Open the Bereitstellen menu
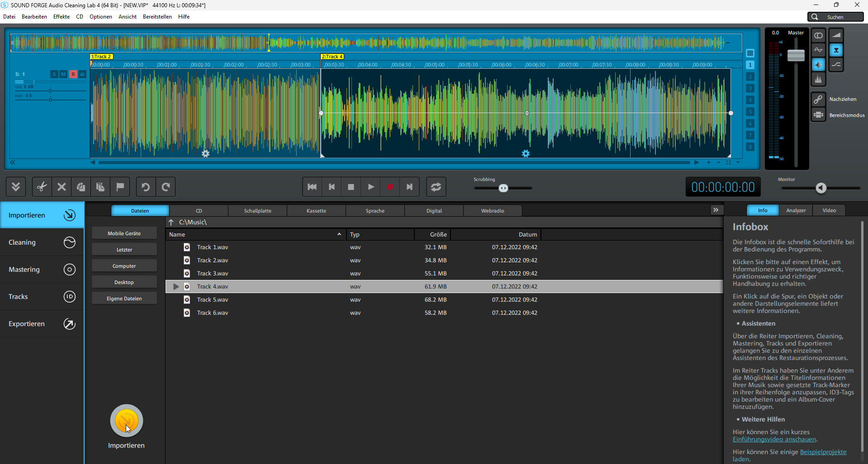The image size is (868, 464). coord(157,17)
